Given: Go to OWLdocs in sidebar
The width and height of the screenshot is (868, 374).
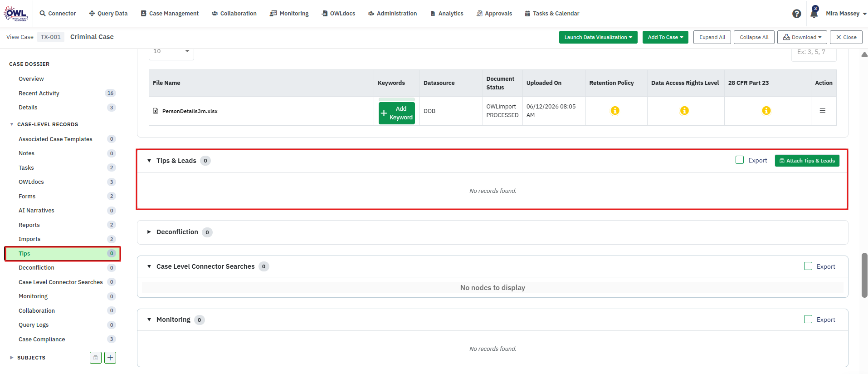Looking at the screenshot, I should coord(31,182).
